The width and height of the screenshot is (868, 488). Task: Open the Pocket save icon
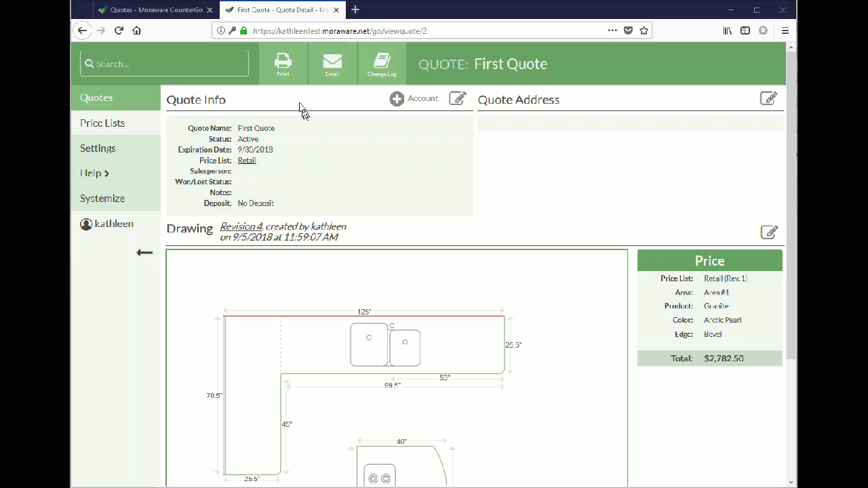coord(629,30)
